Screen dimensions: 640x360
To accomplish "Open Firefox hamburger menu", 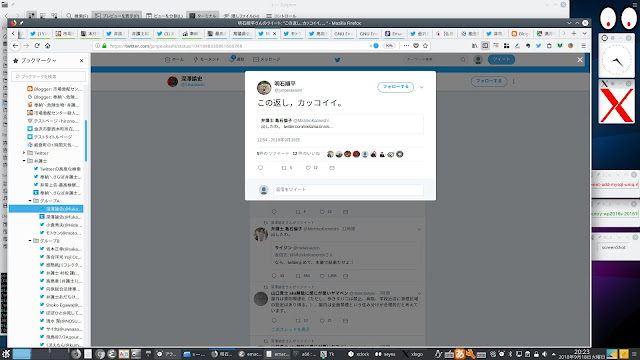I will 584,46.
